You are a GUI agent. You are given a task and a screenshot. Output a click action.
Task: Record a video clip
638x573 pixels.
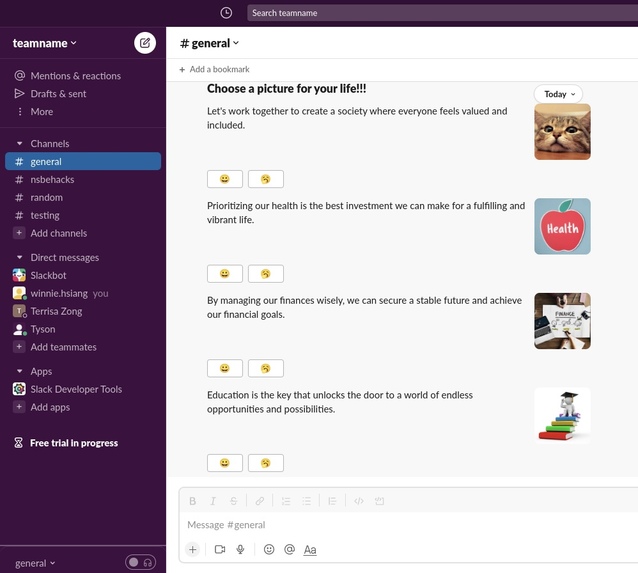220,550
